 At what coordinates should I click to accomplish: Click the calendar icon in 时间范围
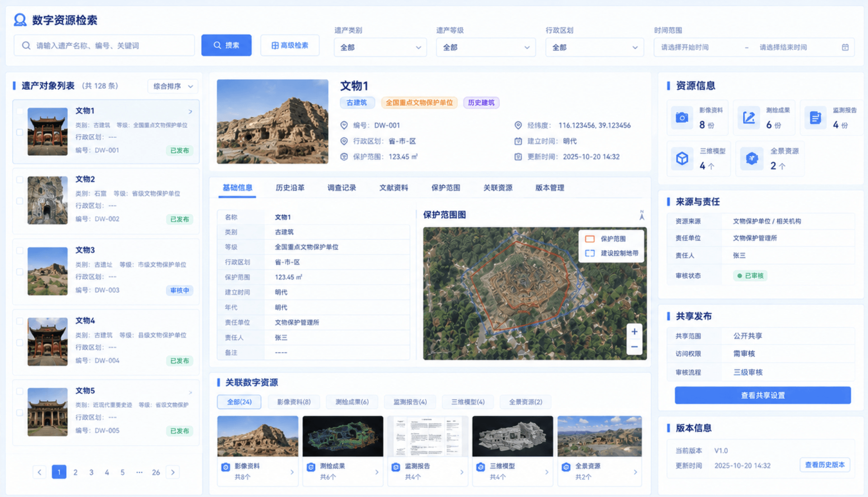click(845, 47)
